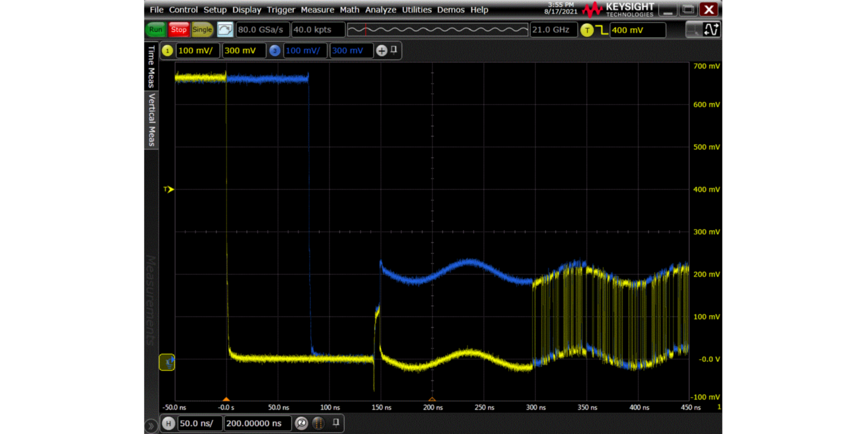Open the Trigger menu
This screenshot has width=868, height=434.
click(x=281, y=10)
